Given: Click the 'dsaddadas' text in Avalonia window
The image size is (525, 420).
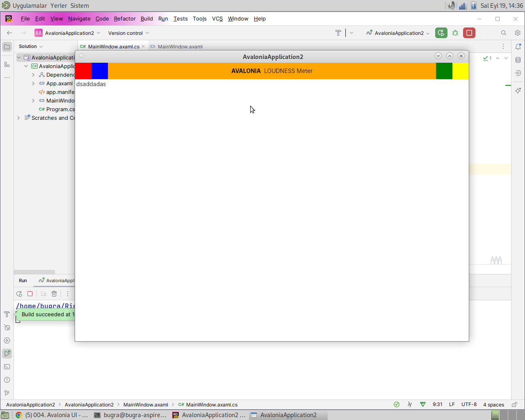Looking at the screenshot, I should pyautogui.click(x=91, y=84).
